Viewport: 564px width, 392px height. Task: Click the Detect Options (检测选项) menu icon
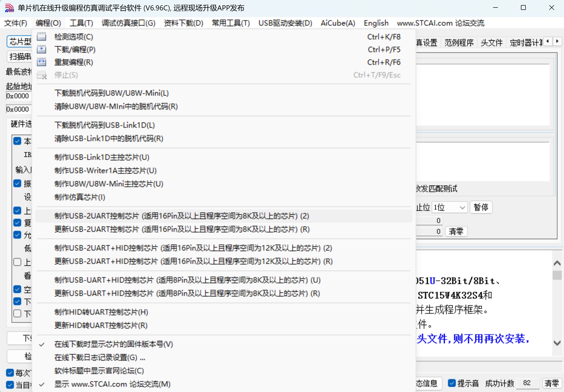coord(41,37)
